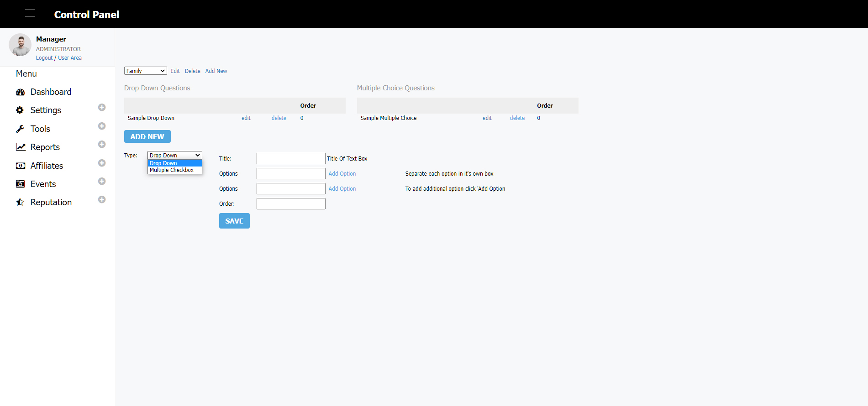The width and height of the screenshot is (868, 406).
Task: Click the Dashboard gauge icon
Action: pyautogui.click(x=20, y=92)
